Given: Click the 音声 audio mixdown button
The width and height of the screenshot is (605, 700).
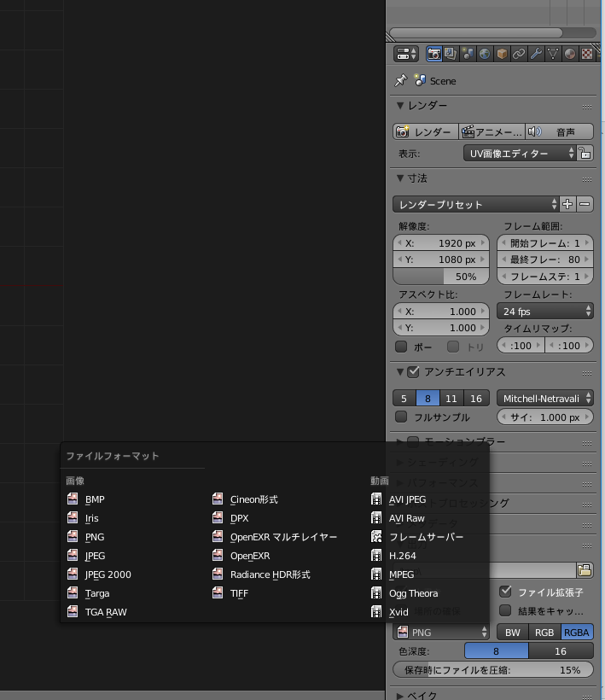Looking at the screenshot, I should point(560,131).
